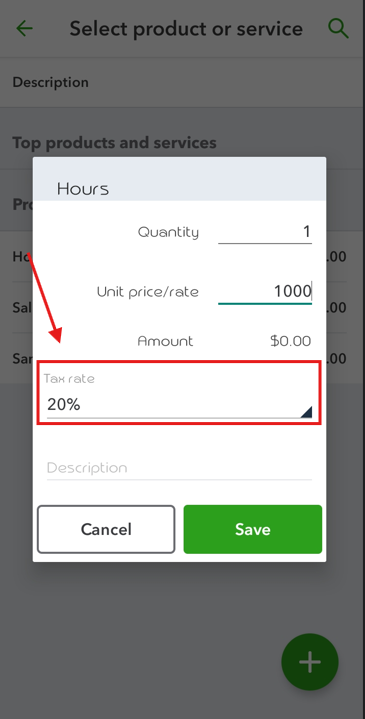The width and height of the screenshot is (365, 719).
Task: Tap the green back arrow
Action: click(24, 28)
